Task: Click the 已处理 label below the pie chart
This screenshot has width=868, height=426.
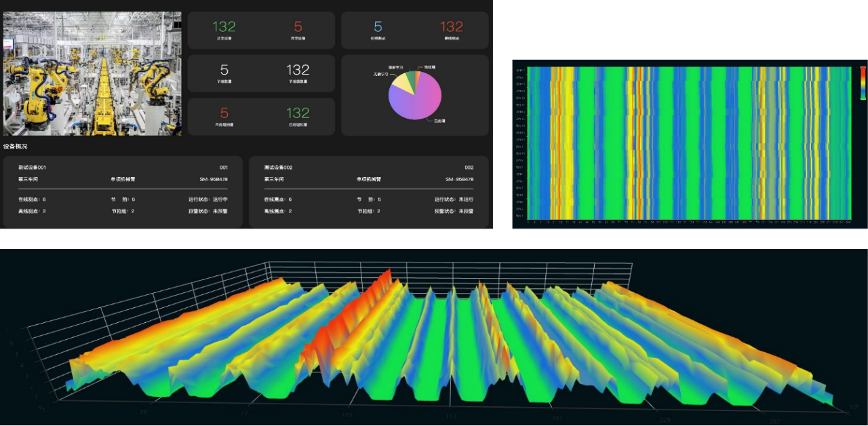Action: pyautogui.click(x=439, y=121)
